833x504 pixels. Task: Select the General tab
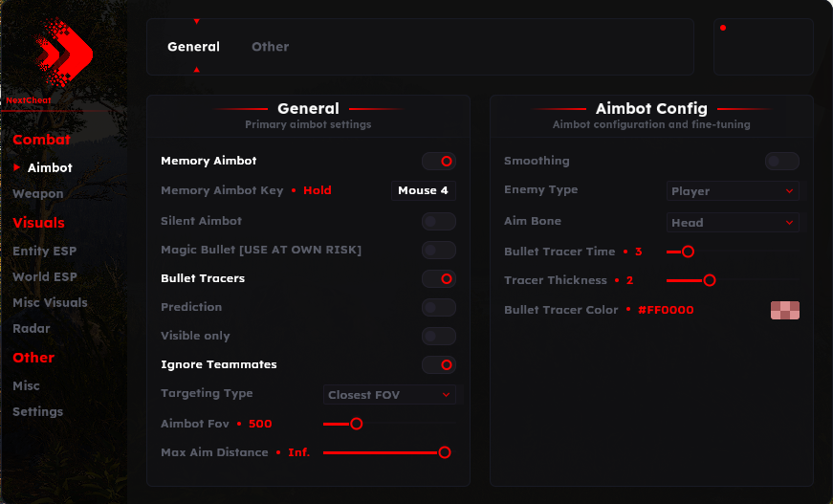(193, 47)
